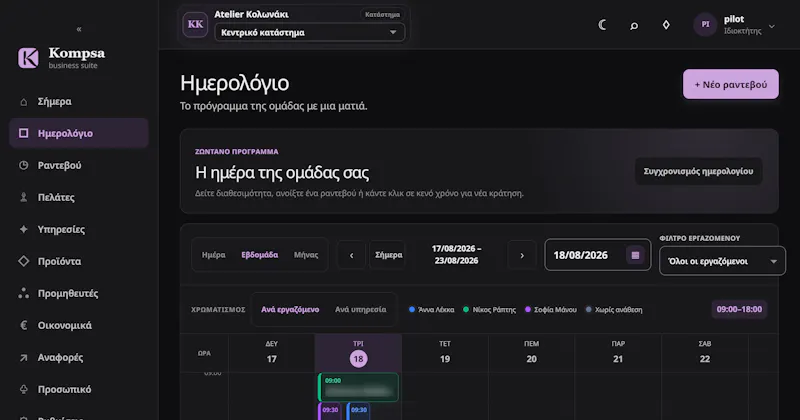Open the purple 09:30 appointment block
The height and width of the screenshot is (420, 800).
click(330, 411)
